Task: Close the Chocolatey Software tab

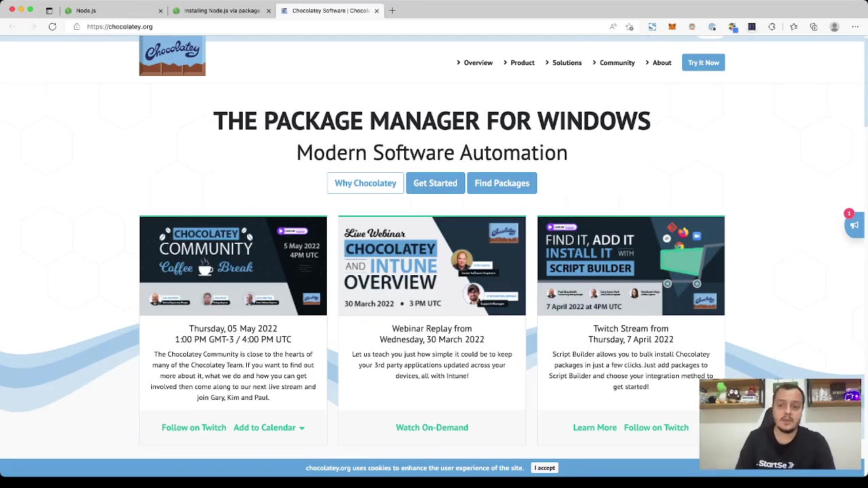Action: (376, 11)
